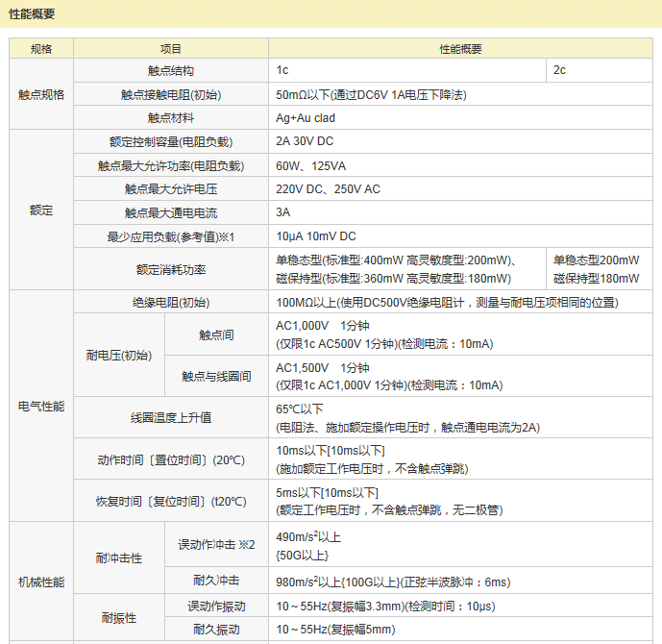The width and height of the screenshot is (662, 644).
Task: Click the 额定消耗功率 row label
Action: 171,269
